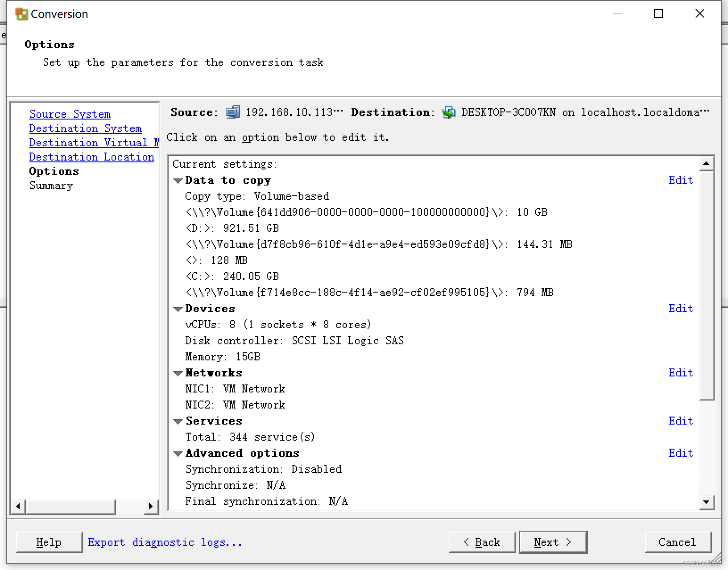Click the settings list scroll up arrow

click(x=706, y=164)
